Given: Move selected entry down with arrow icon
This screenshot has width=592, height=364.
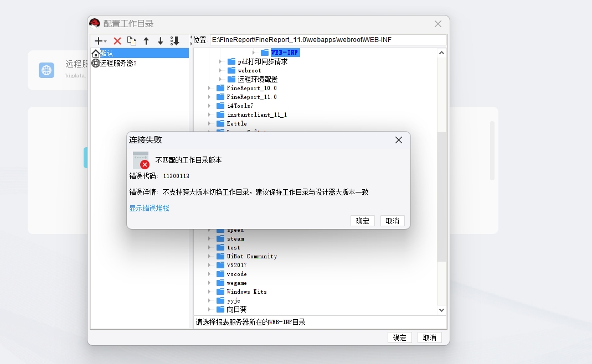Looking at the screenshot, I should (161, 41).
